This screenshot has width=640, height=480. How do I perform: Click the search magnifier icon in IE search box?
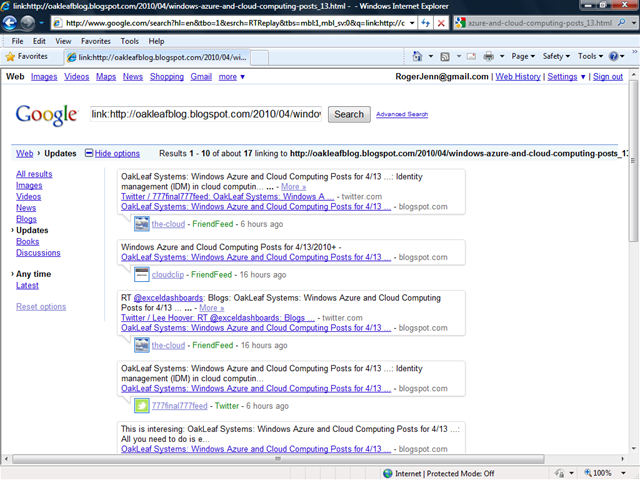[x=621, y=23]
